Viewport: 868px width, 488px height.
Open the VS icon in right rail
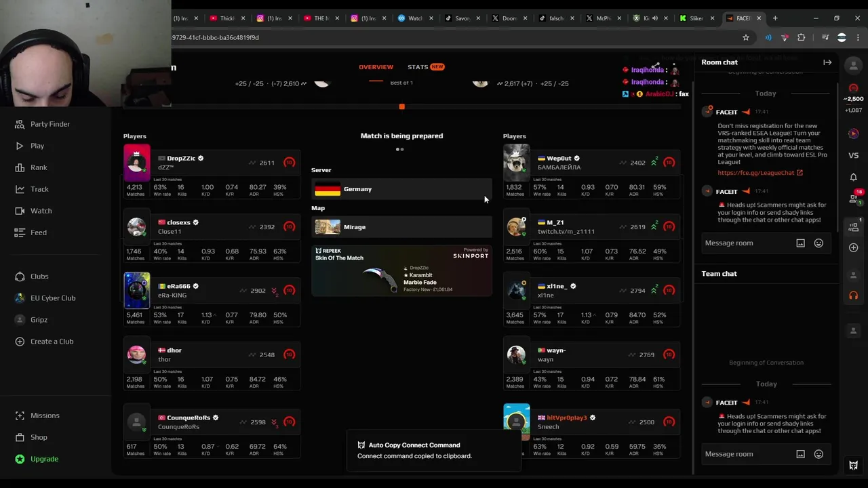click(x=853, y=155)
